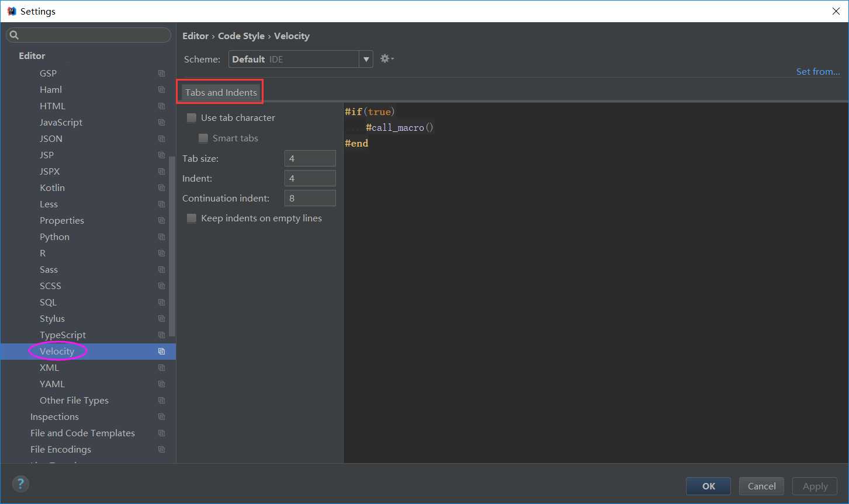This screenshot has height=504, width=849.
Task: Click the copy icon in the JSON row
Action: tap(162, 139)
